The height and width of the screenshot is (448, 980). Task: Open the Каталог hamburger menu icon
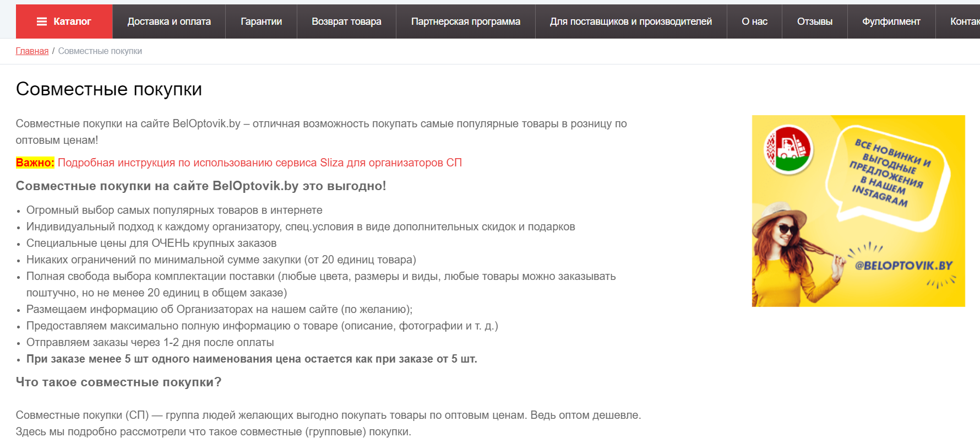pyautogui.click(x=42, y=21)
